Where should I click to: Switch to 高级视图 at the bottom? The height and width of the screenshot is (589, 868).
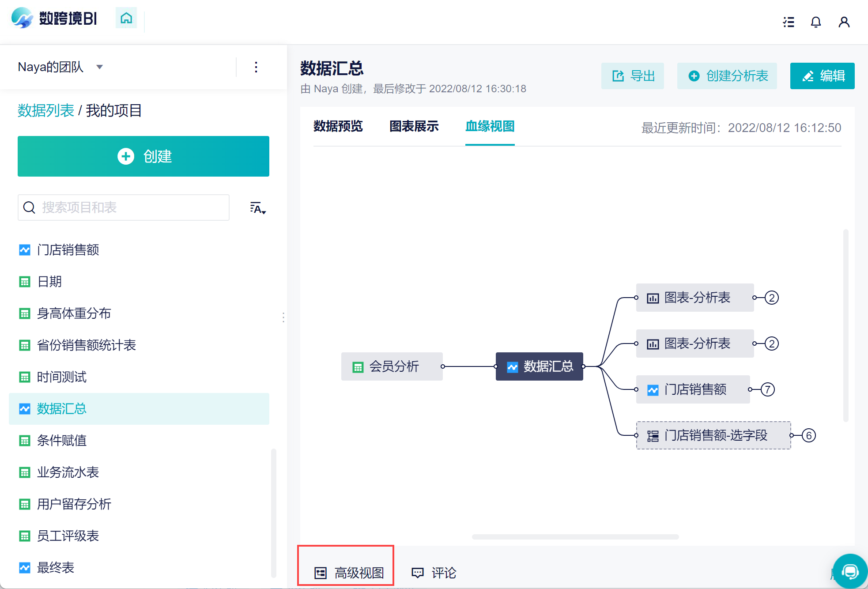[x=349, y=573]
